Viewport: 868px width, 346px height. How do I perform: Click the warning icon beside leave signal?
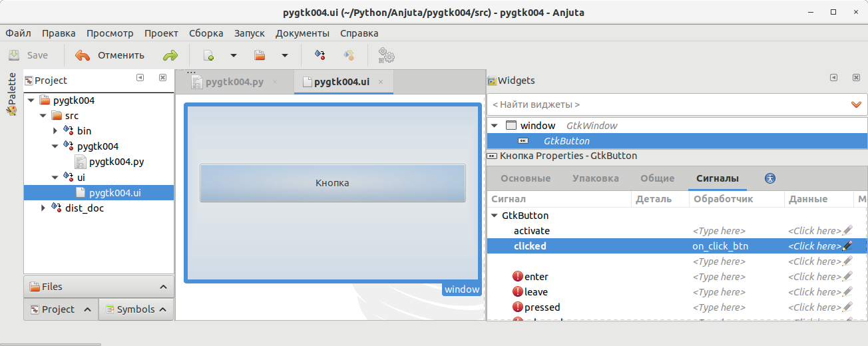[518, 292]
